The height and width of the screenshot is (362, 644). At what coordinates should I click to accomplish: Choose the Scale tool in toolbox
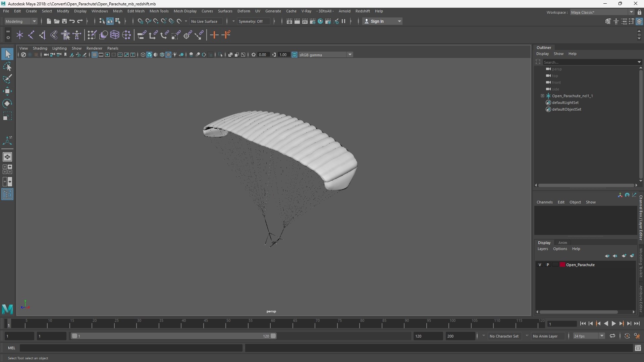pyautogui.click(x=7, y=116)
